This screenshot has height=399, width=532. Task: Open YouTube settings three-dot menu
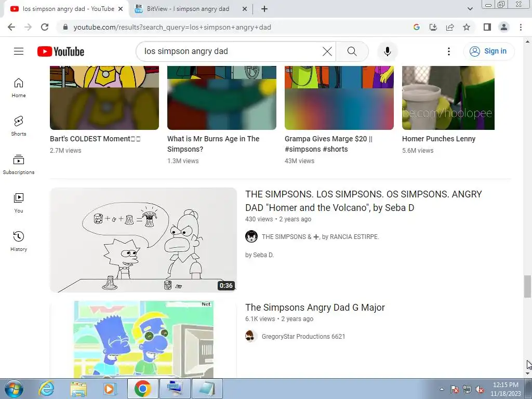click(x=448, y=51)
